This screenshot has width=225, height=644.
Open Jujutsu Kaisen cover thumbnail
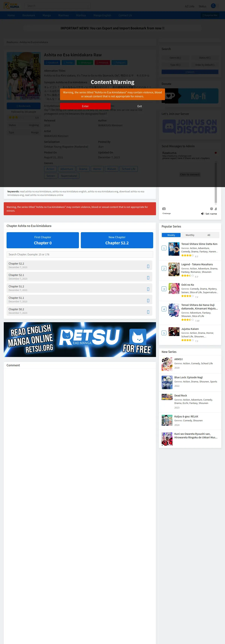click(x=174, y=332)
